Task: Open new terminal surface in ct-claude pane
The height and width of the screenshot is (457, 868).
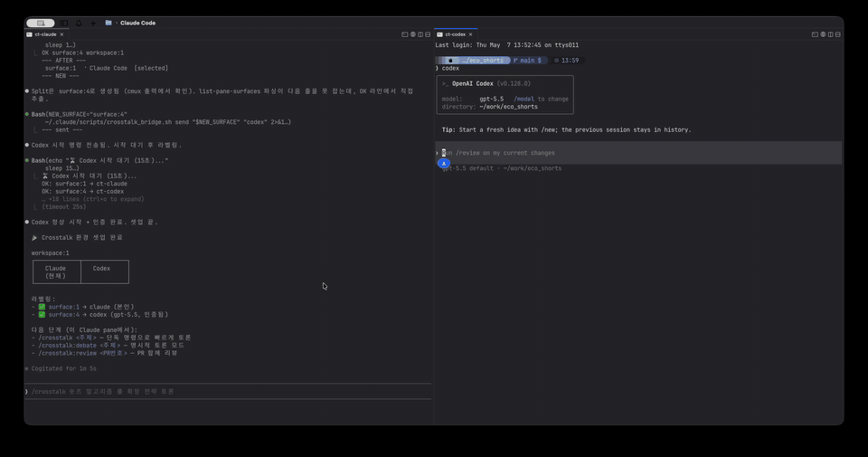Action: click(x=405, y=34)
